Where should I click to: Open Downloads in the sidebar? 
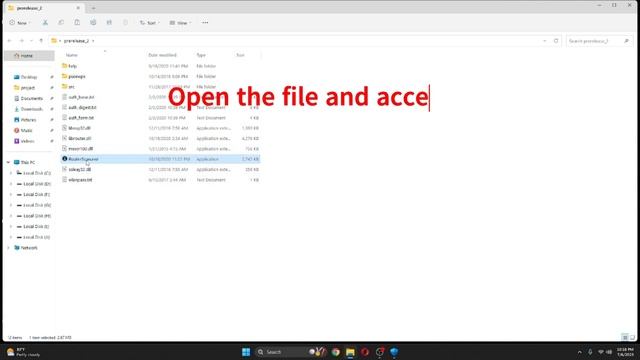(31, 109)
